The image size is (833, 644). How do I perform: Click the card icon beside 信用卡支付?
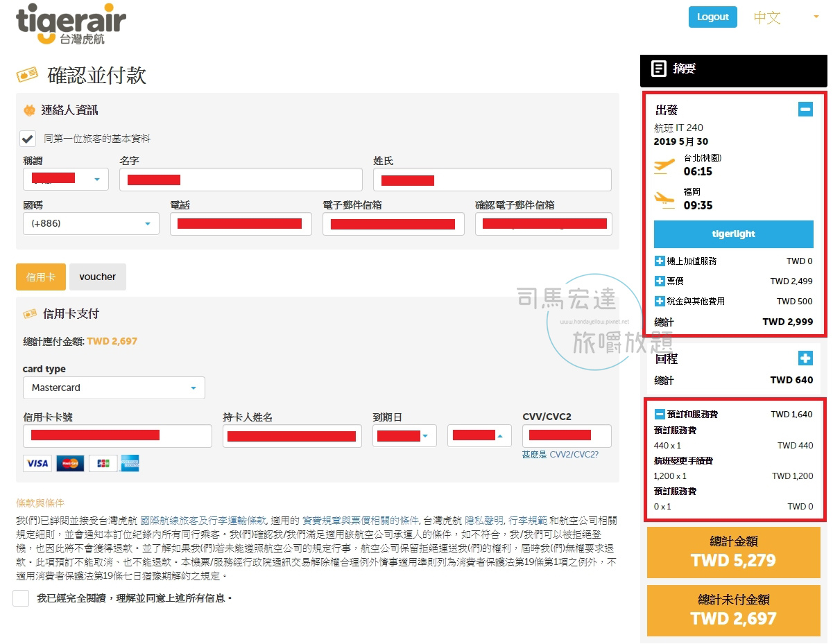30,314
